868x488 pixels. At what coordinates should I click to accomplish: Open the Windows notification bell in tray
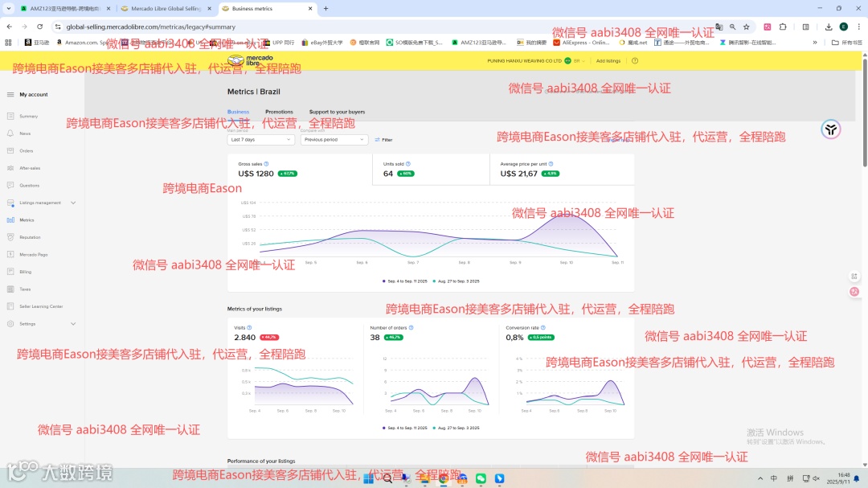(857, 478)
